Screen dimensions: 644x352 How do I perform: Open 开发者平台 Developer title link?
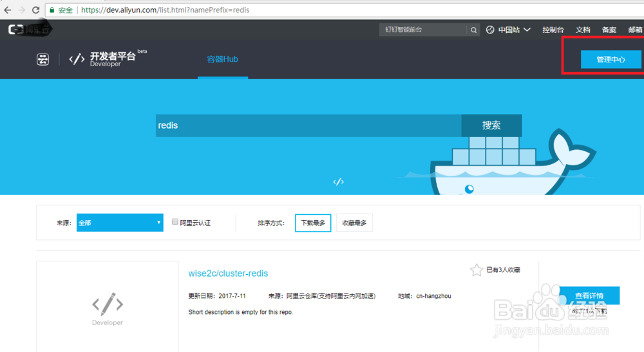click(113, 59)
